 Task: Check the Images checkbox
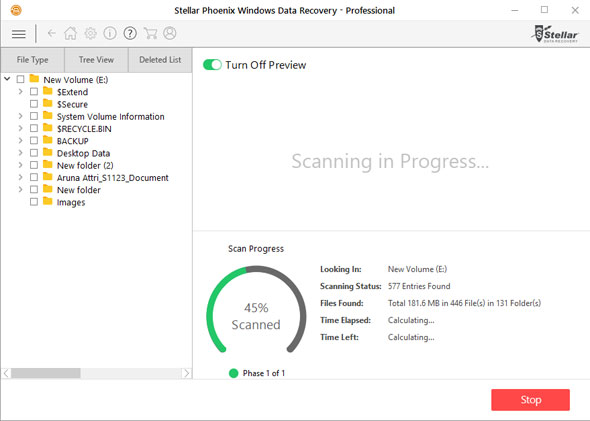(34, 202)
